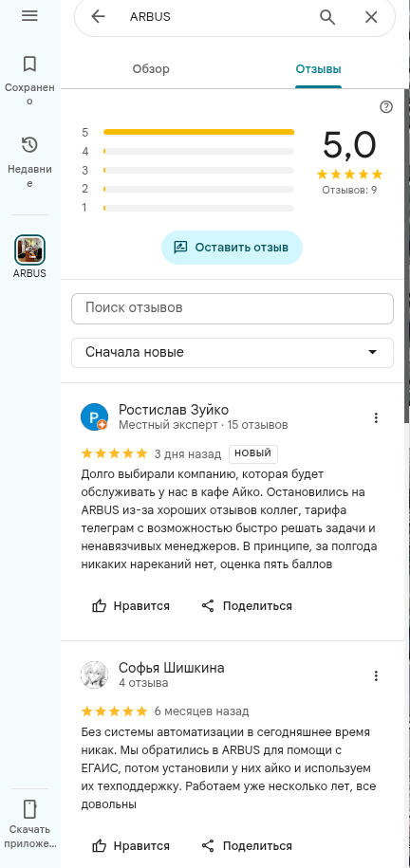Click the 4 отзыва text

[x=143, y=683]
